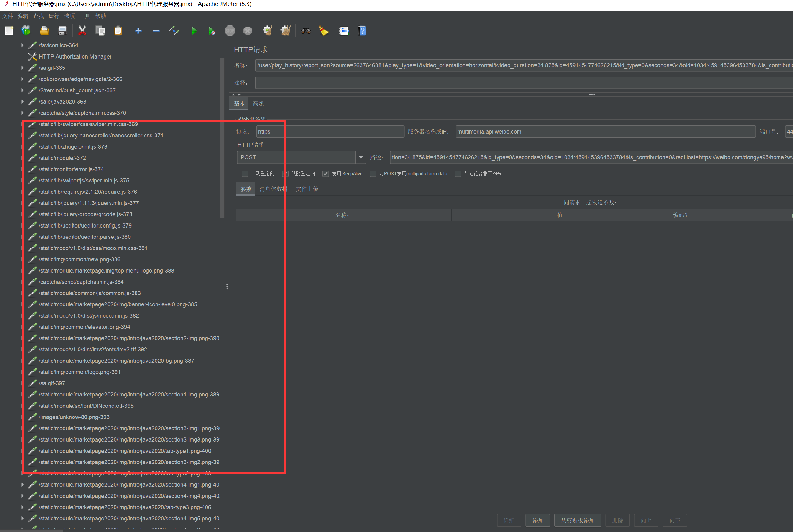Click 从剪贴板添加 button
Image resolution: width=793 pixels, height=532 pixels.
577,520
